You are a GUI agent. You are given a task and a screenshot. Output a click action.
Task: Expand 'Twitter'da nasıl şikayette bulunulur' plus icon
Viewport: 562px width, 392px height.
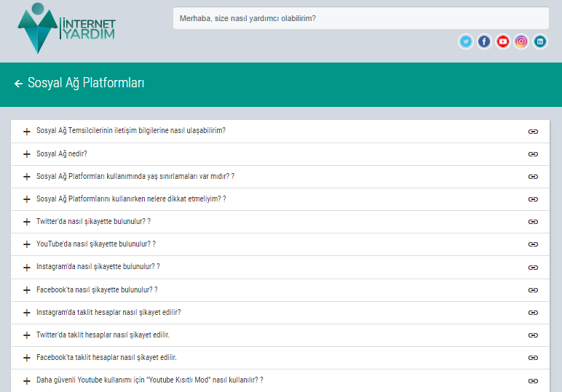pos(26,222)
